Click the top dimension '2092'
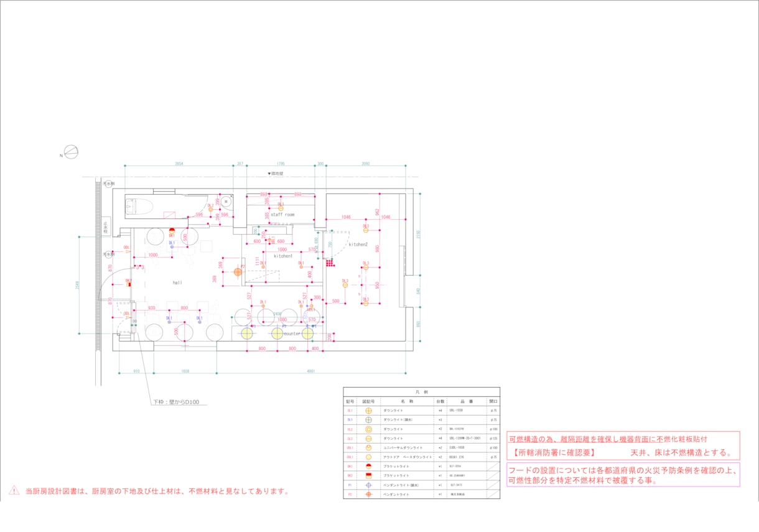This screenshot has height=532, width=759. click(365, 164)
